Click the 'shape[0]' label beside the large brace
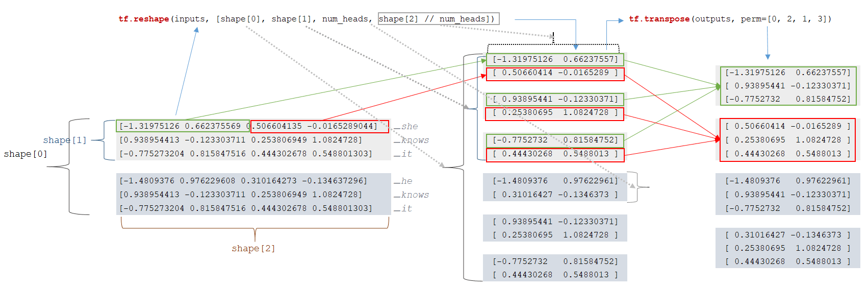 25,154
